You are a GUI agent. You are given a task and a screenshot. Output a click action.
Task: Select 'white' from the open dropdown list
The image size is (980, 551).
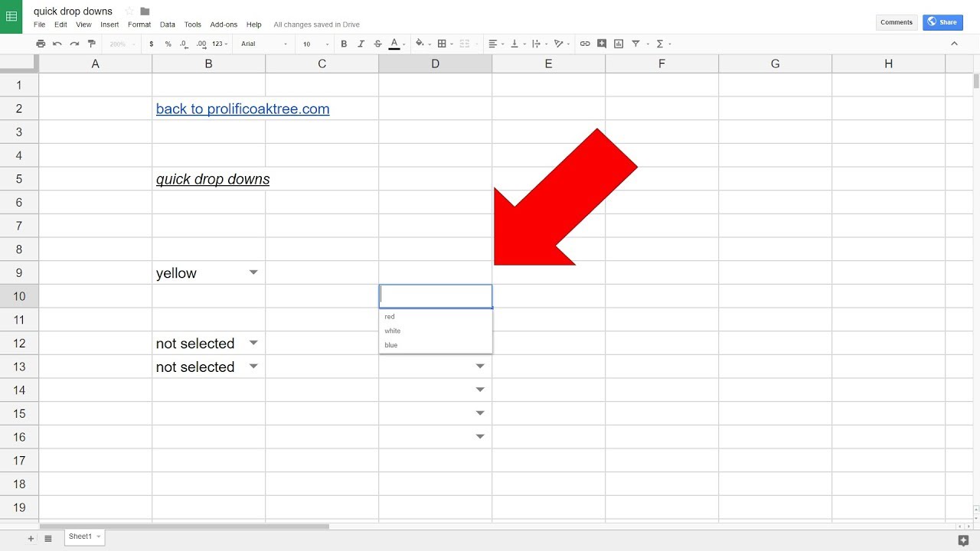click(x=393, y=331)
